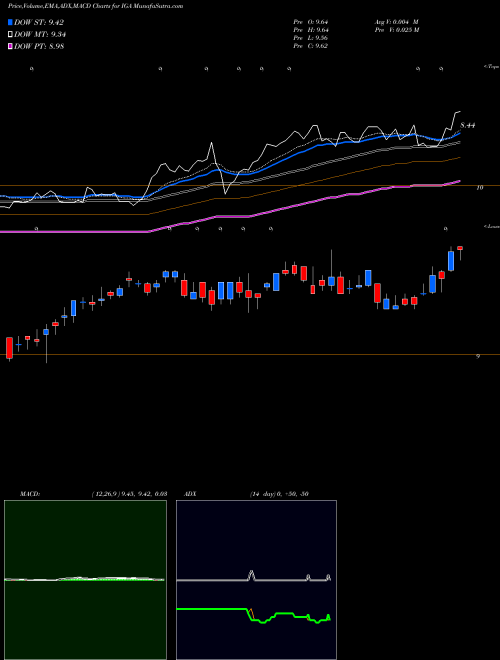This screenshot has height=660, width=500.
Task: Click the '10' axis label on upper chart
Action: [479, 188]
